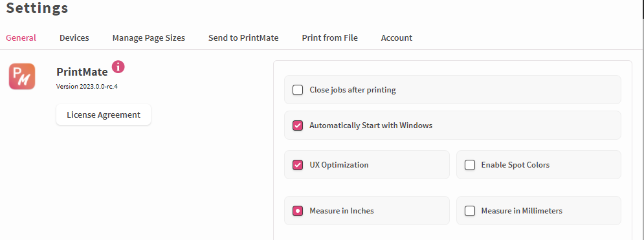Uncheck Automatically Start with Windows
Image resolution: width=644 pixels, height=240 pixels.
coord(298,125)
